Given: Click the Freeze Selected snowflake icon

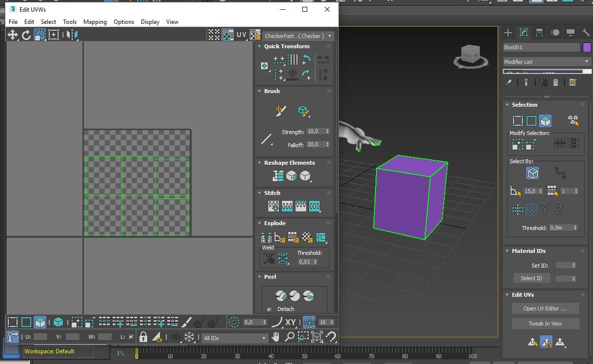Looking at the screenshot, I should click(189, 337).
